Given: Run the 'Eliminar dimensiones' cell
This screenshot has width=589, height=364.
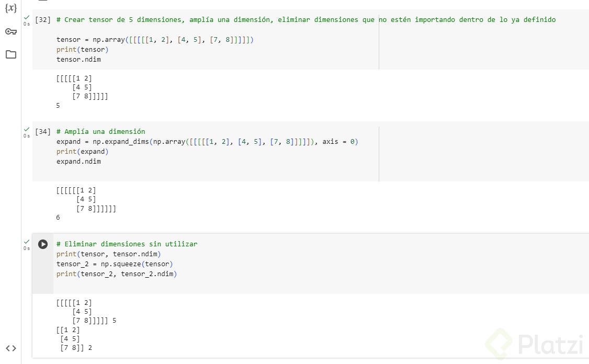Looking at the screenshot, I should click(43, 244).
